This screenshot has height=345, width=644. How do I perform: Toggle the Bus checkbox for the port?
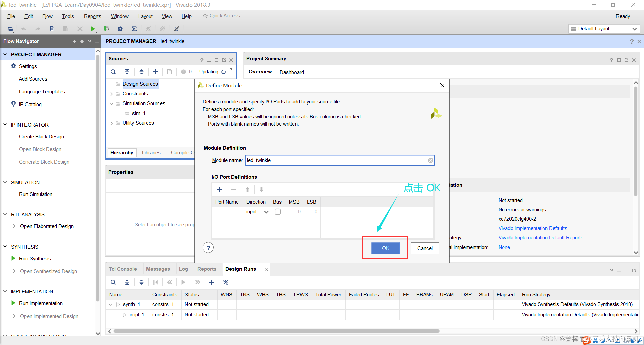278,212
